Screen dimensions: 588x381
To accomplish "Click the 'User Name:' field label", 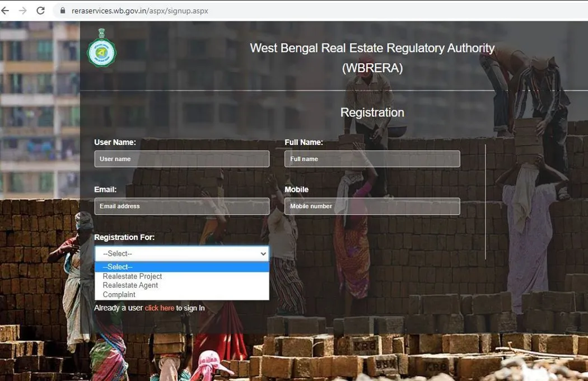I will (115, 143).
